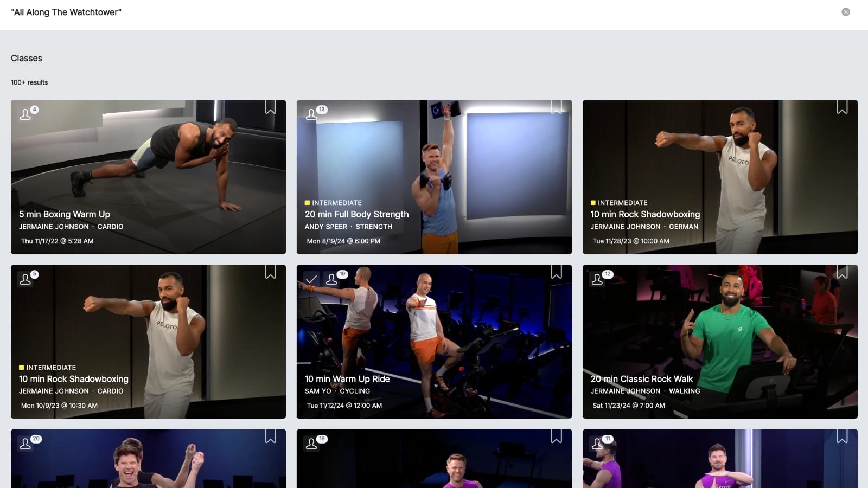This screenshot has width=868, height=488.
Task: Click friends icon showing 5 on Rock Shadowboxing
Action: click(25, 279)
